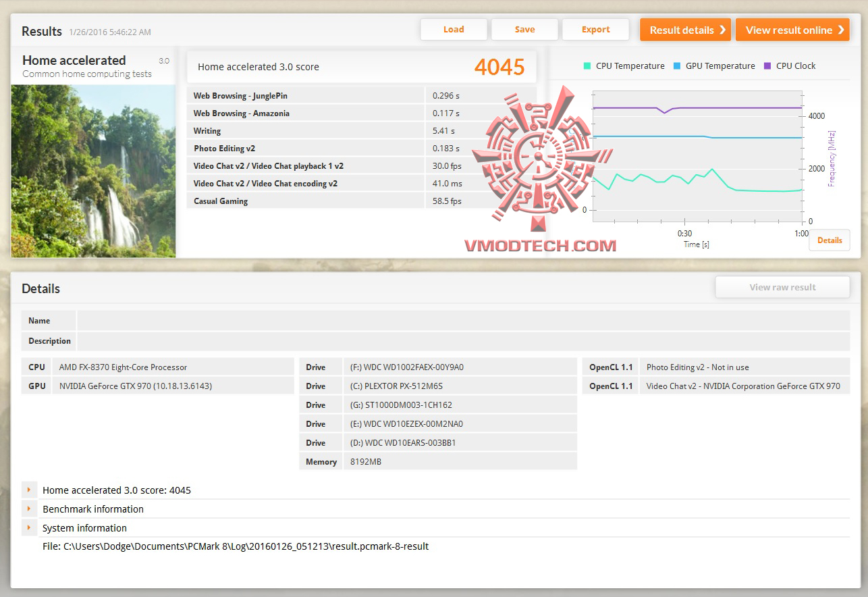
Task: Click Photo Editing v2 - Not in use
Action: point(698,367)
